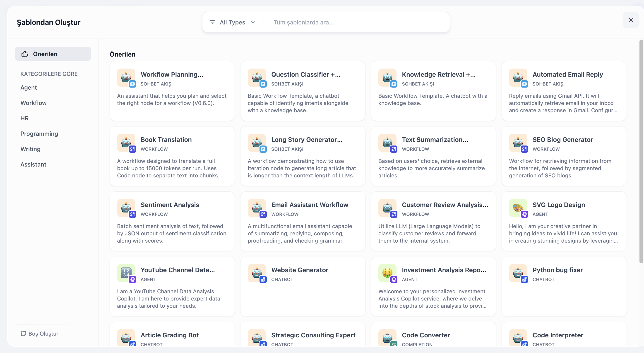
Task: Click the Önerilen section heading
Action: [x=123, y=54]
